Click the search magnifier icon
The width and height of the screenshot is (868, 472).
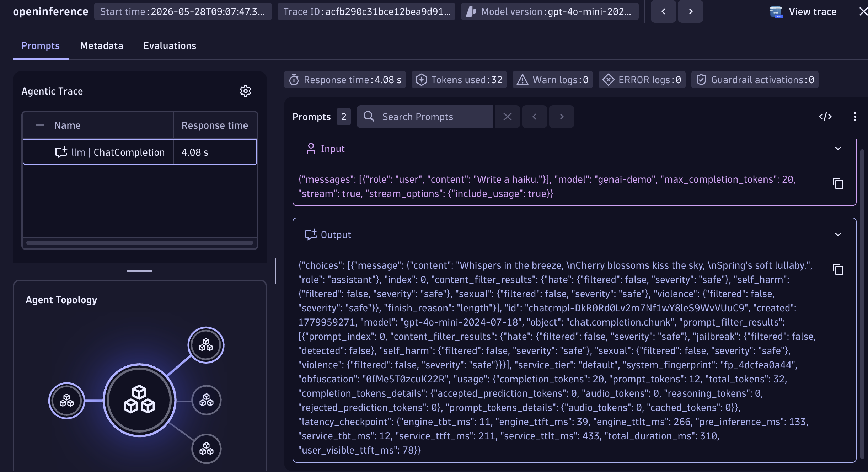pos(369,116)
